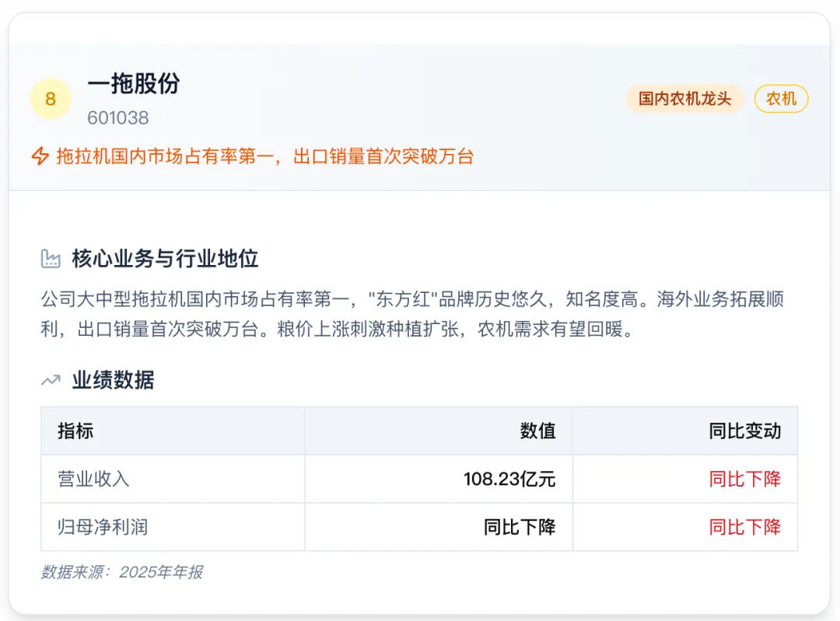Screen dimensions: 840x621
Task: Click the orange highlight headline about 拖拉机
Action: pos(265,156)
